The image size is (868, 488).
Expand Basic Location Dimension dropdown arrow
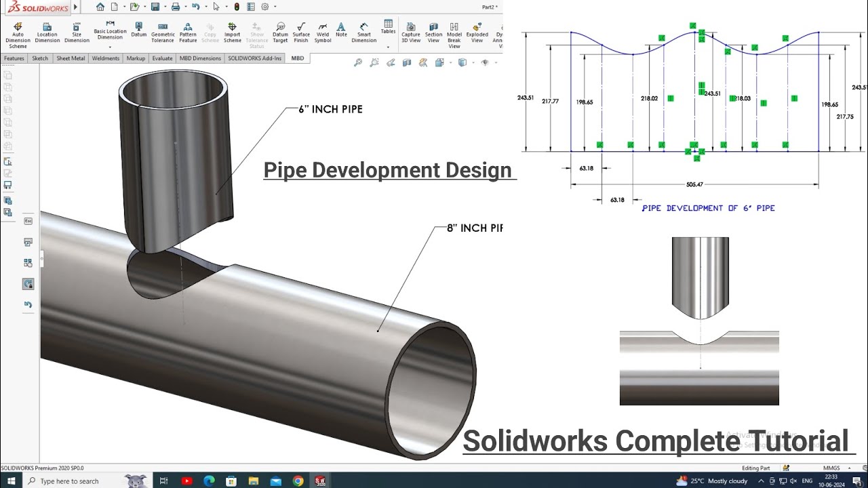click(110, 46)
